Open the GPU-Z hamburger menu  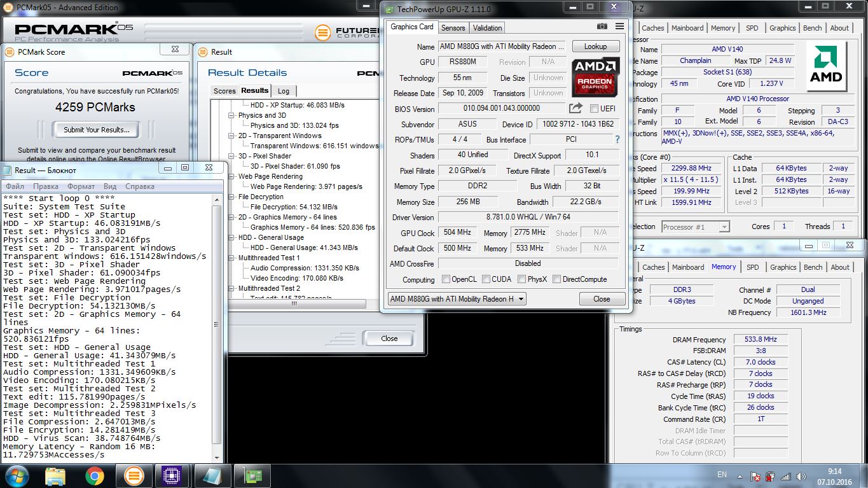point(619,27)
